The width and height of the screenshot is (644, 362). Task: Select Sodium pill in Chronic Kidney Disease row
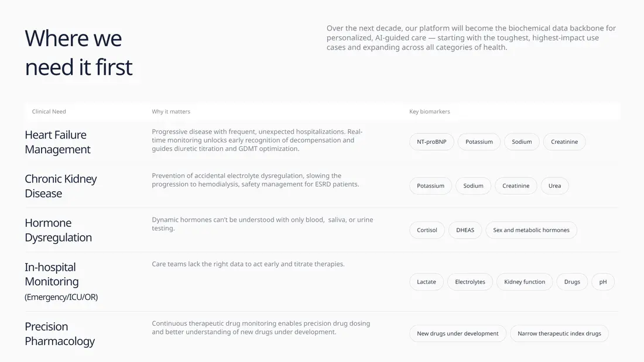[x=473, y=186]
